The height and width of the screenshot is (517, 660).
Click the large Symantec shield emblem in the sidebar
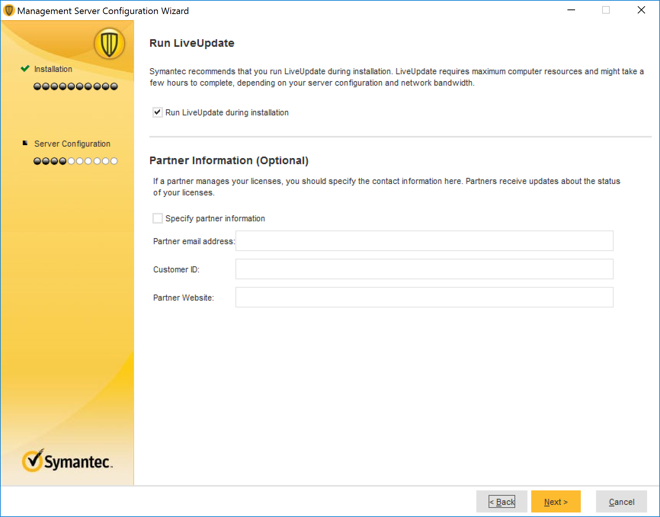(x=108, y=44)
